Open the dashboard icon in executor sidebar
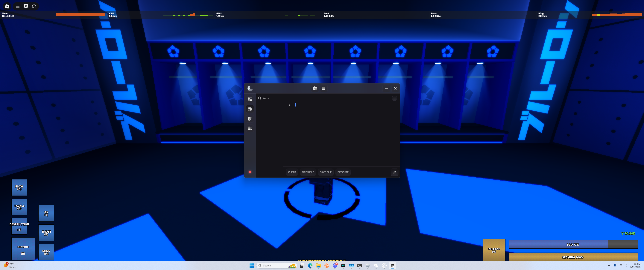This screenshot has height=270, width=644. [250, 99]
